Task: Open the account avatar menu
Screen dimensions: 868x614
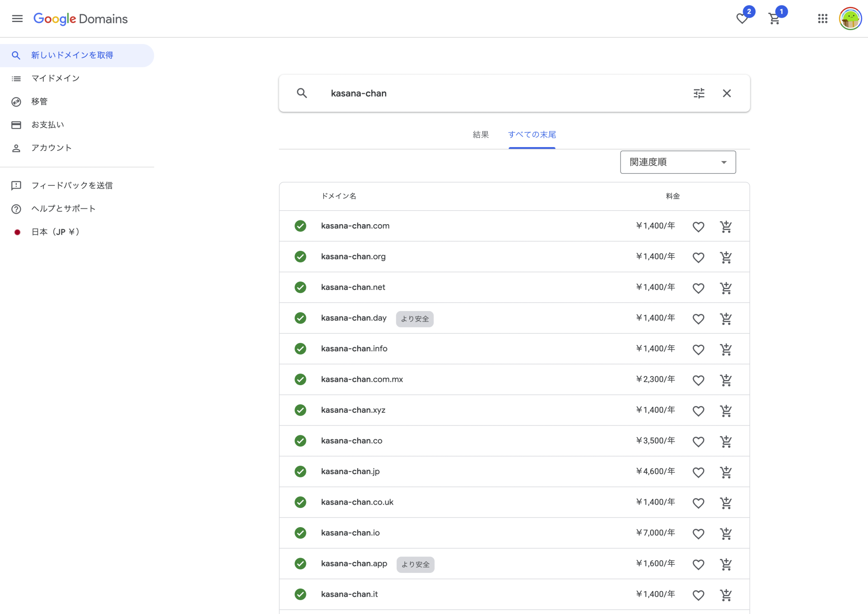Action: pyautogui.click(x=850, y=19)
